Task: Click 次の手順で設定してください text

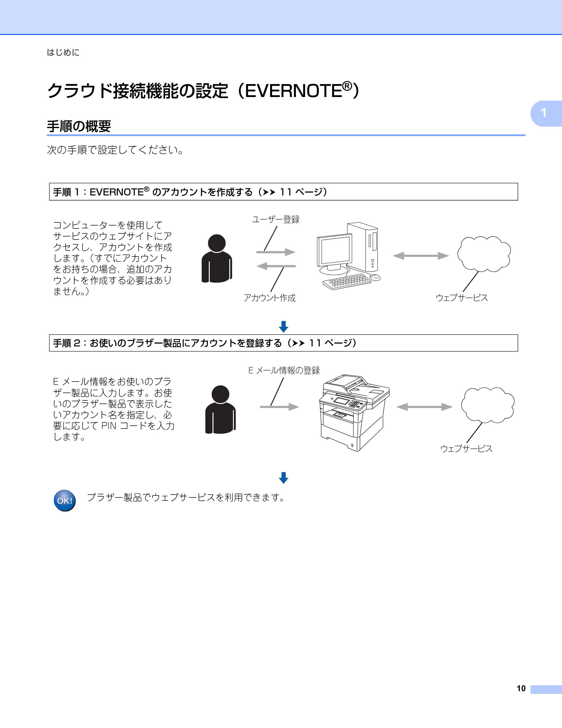Action: [x=115, y=150]
